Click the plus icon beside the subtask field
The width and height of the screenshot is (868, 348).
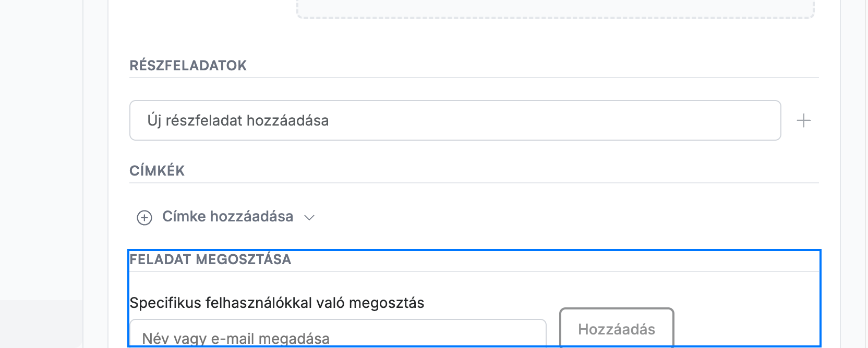click(804, 121)
